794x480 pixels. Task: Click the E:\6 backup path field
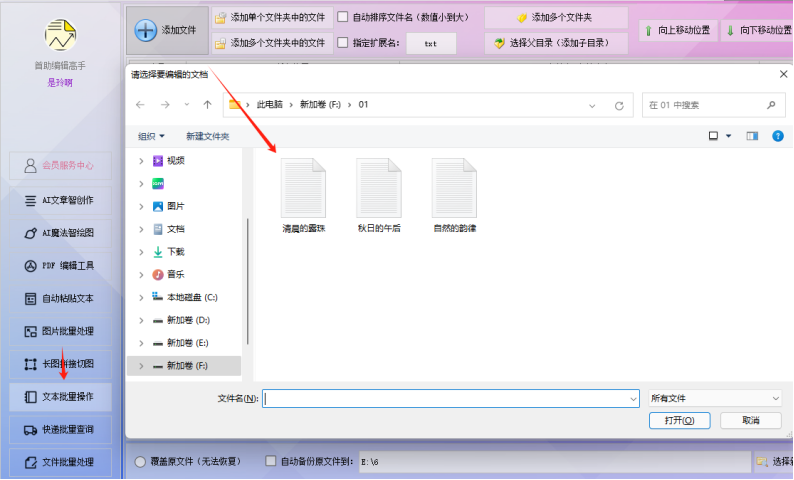point(555,462)
